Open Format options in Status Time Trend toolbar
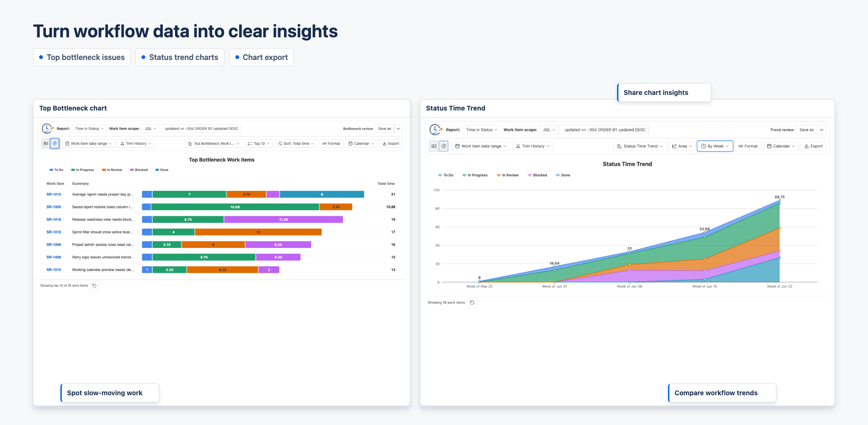The height and width of the screenshot is (425, 868). coord(748,146)
